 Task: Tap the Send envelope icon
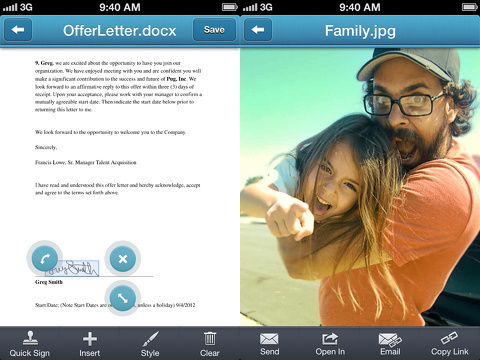[269, 339]
